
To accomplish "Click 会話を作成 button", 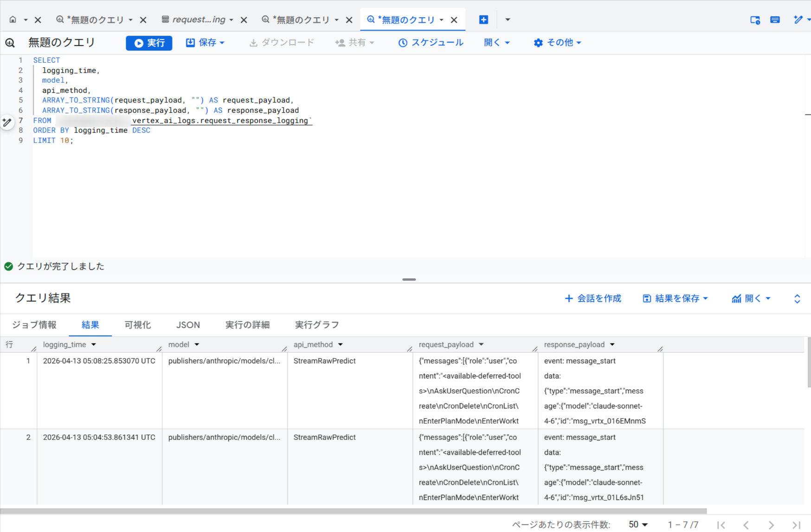I will coord(593,299).
